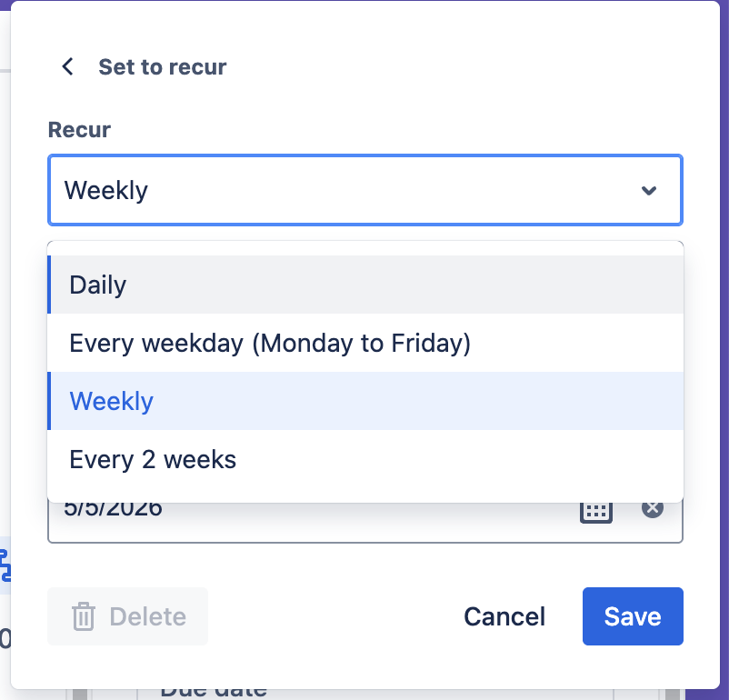Screen dimensions: 729x700
Task: Collapse the Recur dropdown using its chevron
Action: [649, 191]
